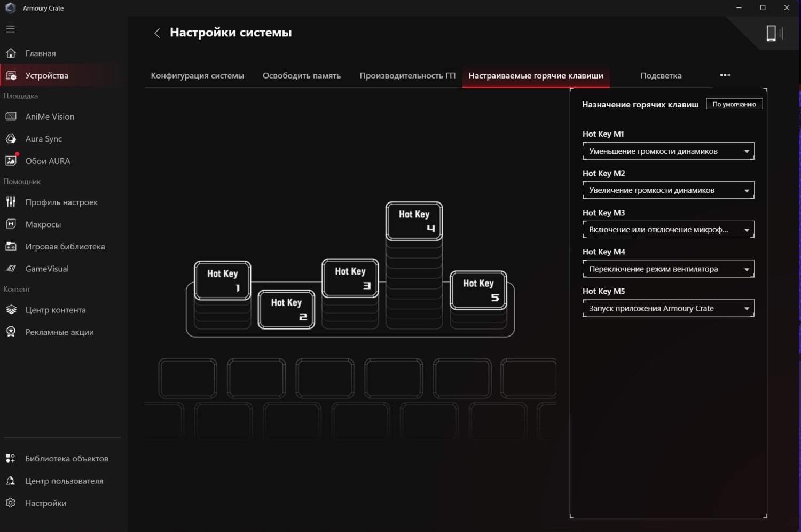Screen dimensions: 801x532
Task: Click the Hot Key M3 label
Action: (603, 213)
